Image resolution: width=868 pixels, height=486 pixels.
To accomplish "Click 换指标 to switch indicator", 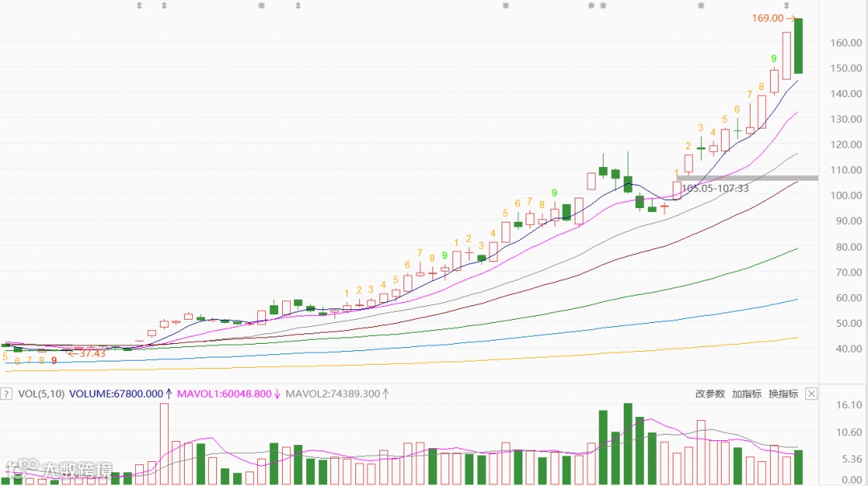I will 784,394.
